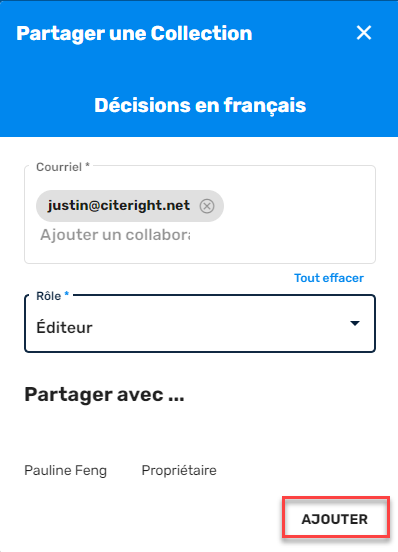Image resolution: width=398 pixels, height=552 pixels.
Task: Click the Rôle field label
Action: [49, 296]
